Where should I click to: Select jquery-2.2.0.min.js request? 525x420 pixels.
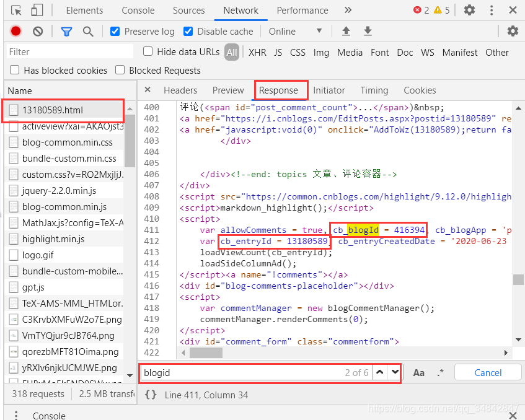tap(63, 191)
